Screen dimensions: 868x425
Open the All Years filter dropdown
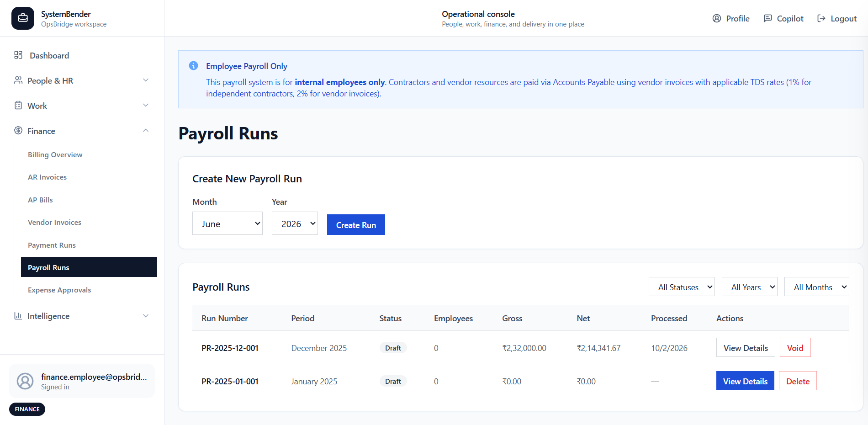tap(750, 287)
